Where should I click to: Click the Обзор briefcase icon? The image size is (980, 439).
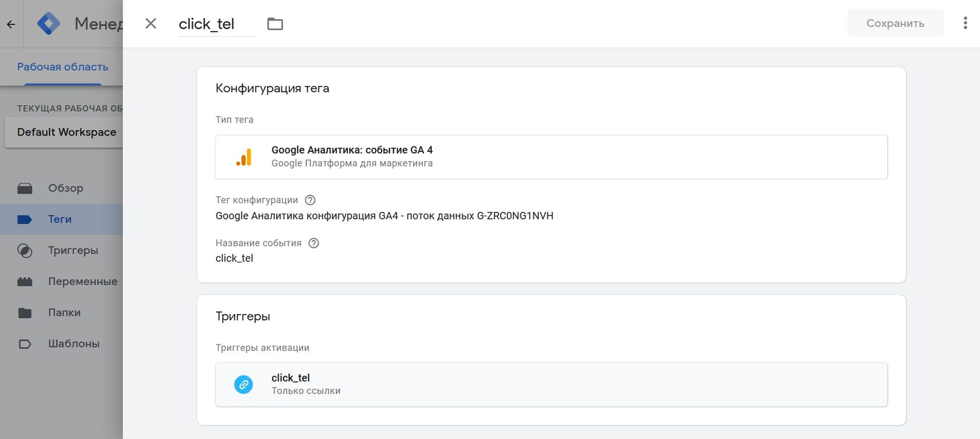24,188
